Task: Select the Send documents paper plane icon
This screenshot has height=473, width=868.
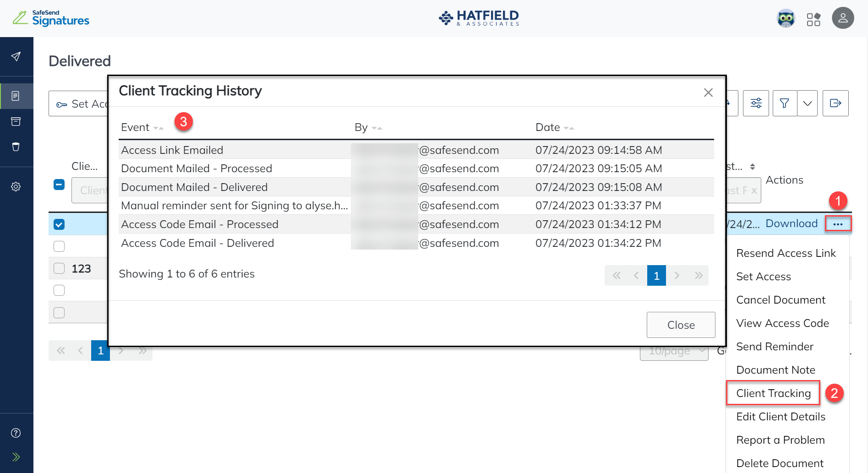Action: pos(16,56)
